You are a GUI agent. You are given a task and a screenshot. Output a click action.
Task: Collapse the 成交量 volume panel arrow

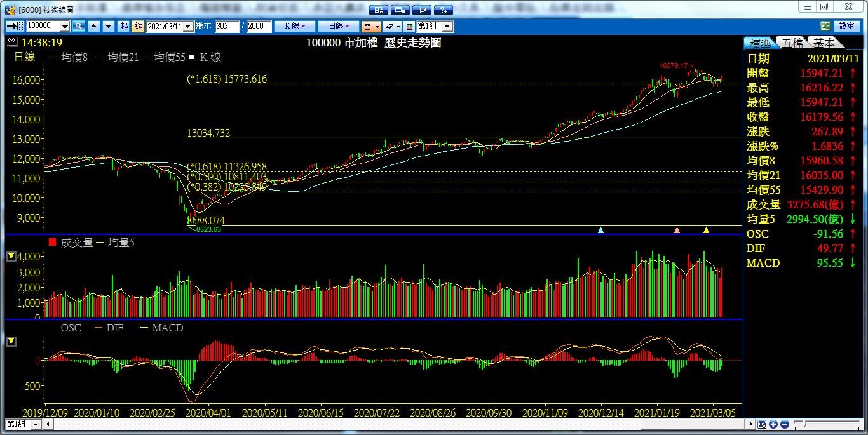11,257
